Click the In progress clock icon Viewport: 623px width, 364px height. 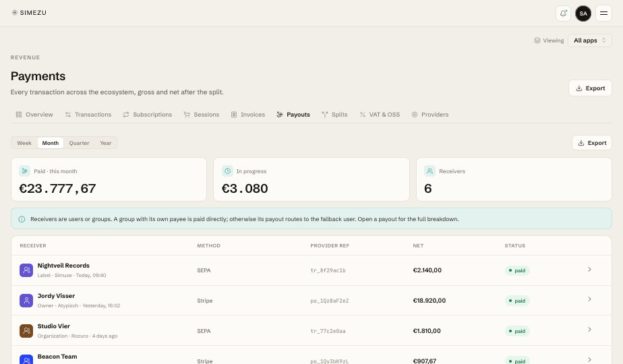(x=227, y=171)
